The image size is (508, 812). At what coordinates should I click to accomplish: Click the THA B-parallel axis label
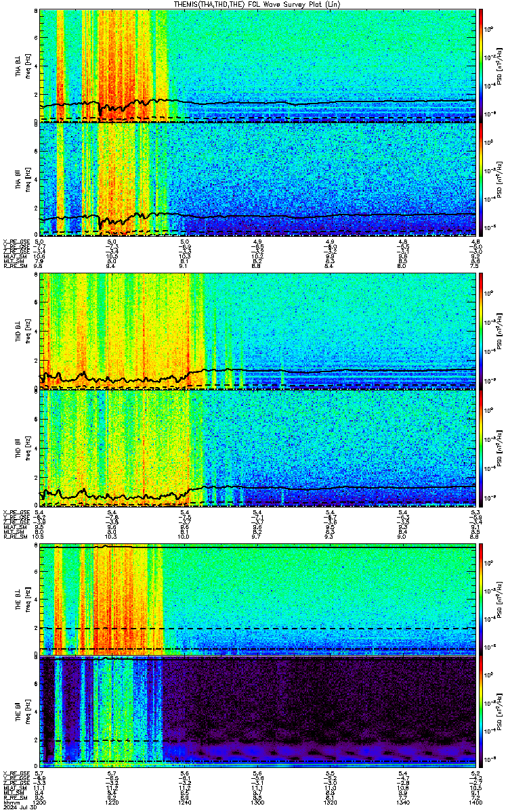18,179
